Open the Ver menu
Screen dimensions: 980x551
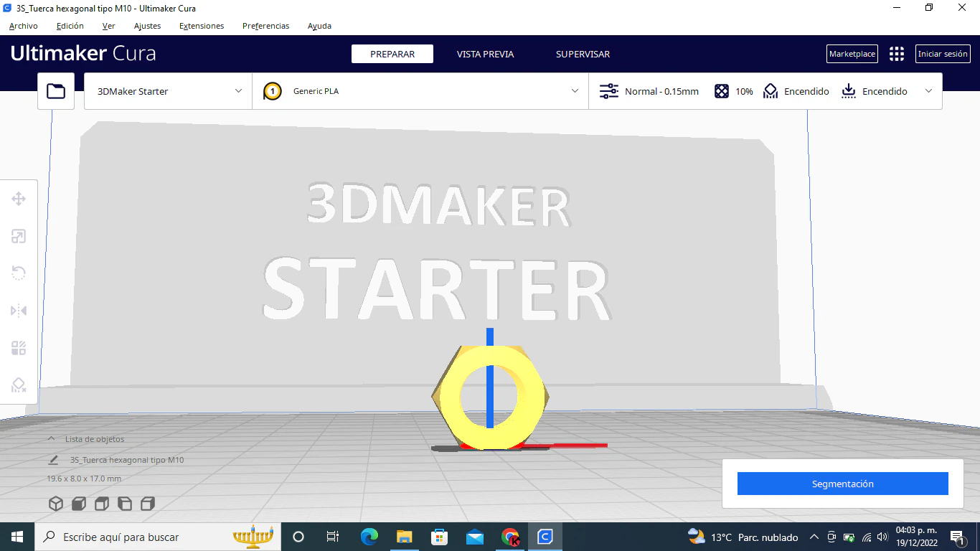(x=109, y=26)
